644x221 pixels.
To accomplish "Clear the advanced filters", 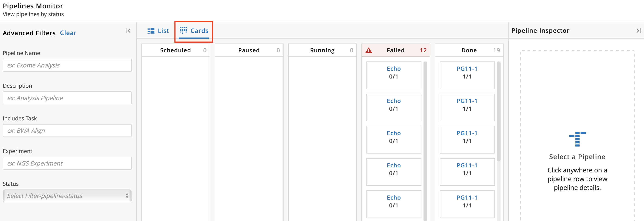I will click(68, 33).
